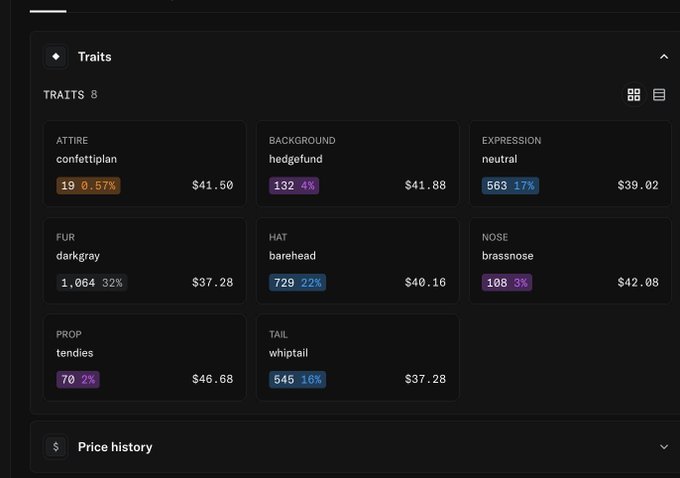The image size is (680, 478).
Task: Collapse the Traits section chevron
Action: (x=664, y=57)
